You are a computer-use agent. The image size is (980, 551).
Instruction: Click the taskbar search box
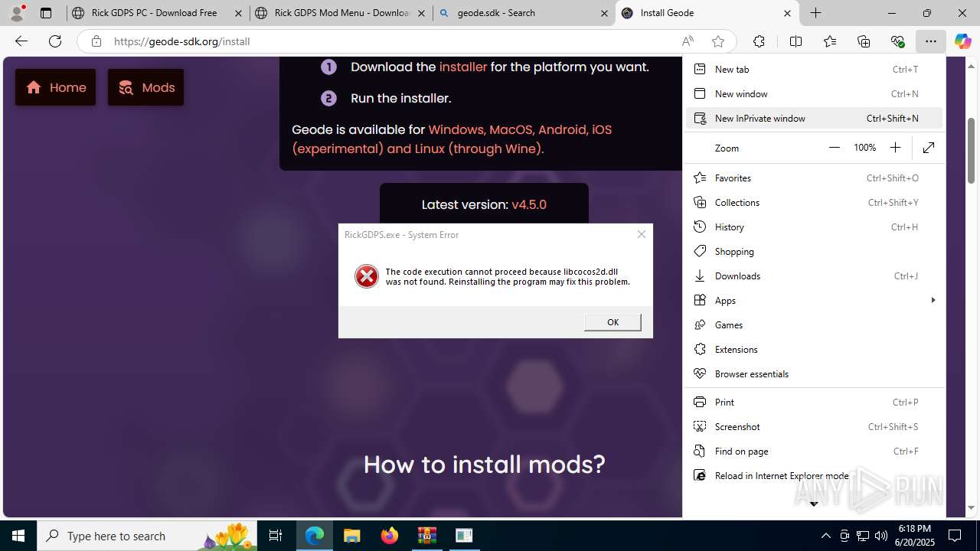pyautogui.click(x=148, y=536)
